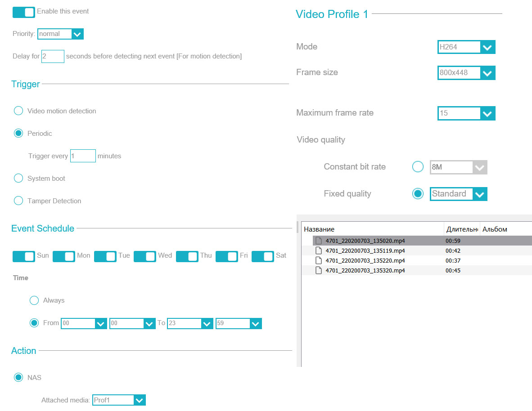Toggle the Fri schedule switch
This screenshot has height=411, width=532.
tap(227, 256)
